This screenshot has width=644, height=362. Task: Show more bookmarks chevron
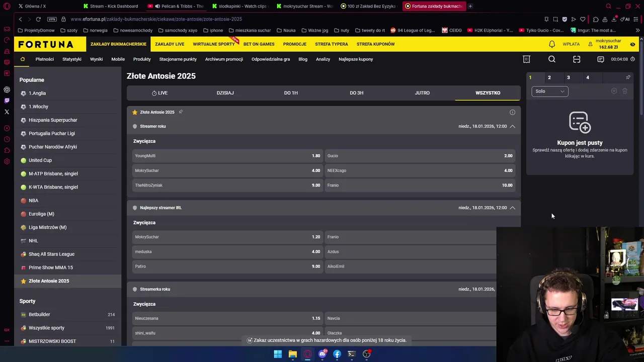(637, 30)
